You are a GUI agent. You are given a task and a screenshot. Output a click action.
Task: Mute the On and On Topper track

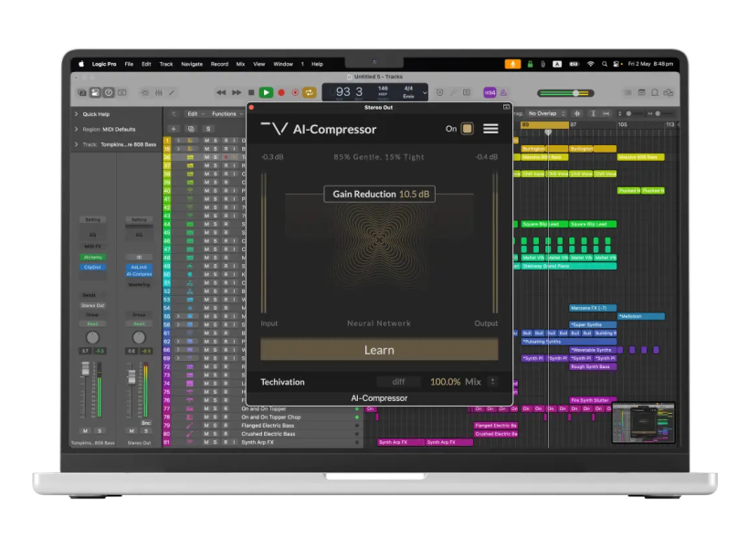(206, 408)
